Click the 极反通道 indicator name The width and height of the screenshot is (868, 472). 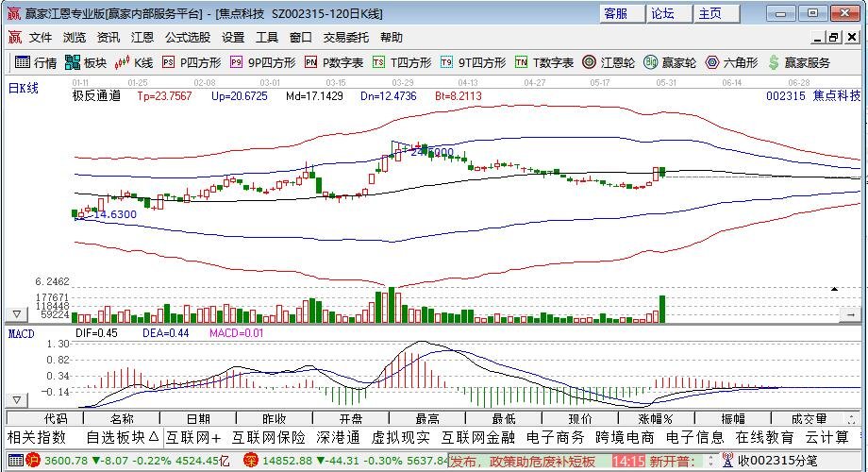pyautogui.click(x=97, y=96)
